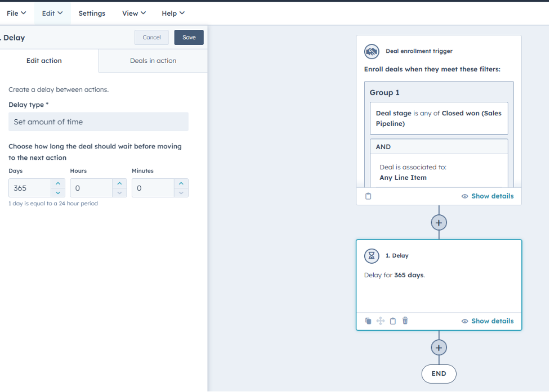Increase the Days value with up arrow

pyautogui.click(x=58, y=183)
